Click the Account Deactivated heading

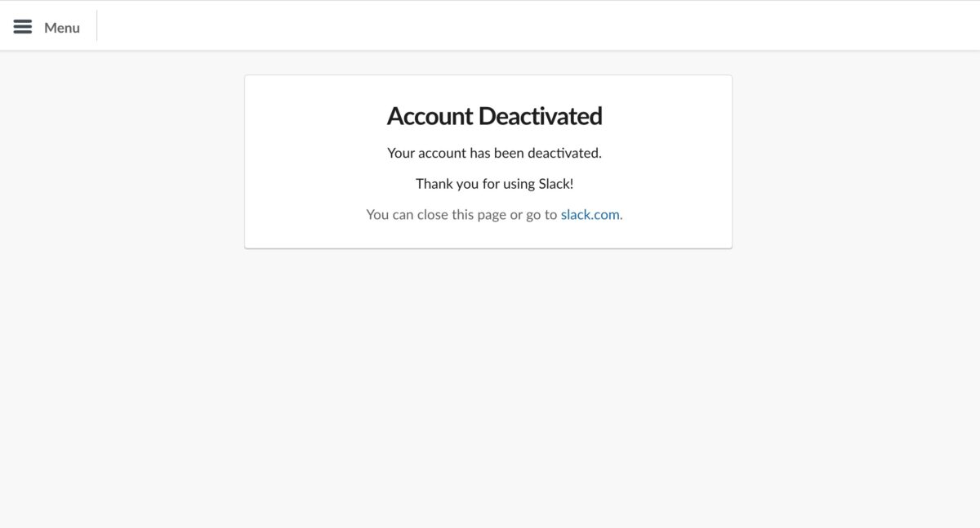click(494, 116)
